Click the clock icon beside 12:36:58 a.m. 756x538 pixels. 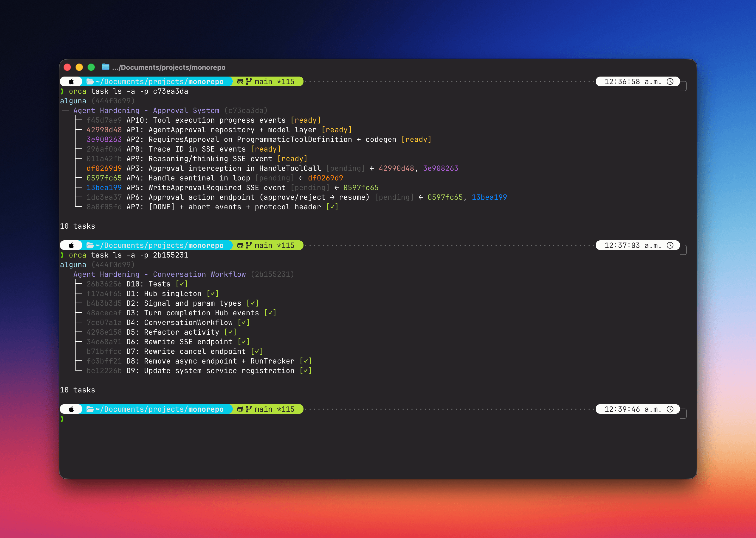point(670,82)
